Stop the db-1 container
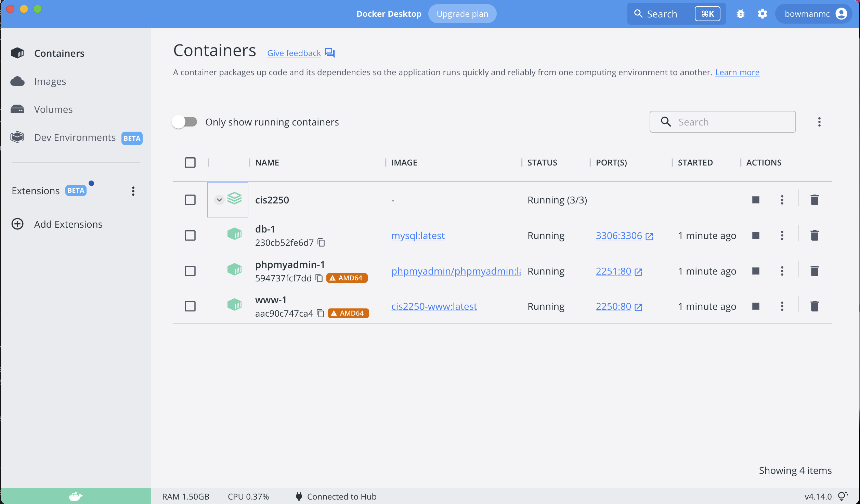Viewport: 860px width, 504px height. point(756,235)
